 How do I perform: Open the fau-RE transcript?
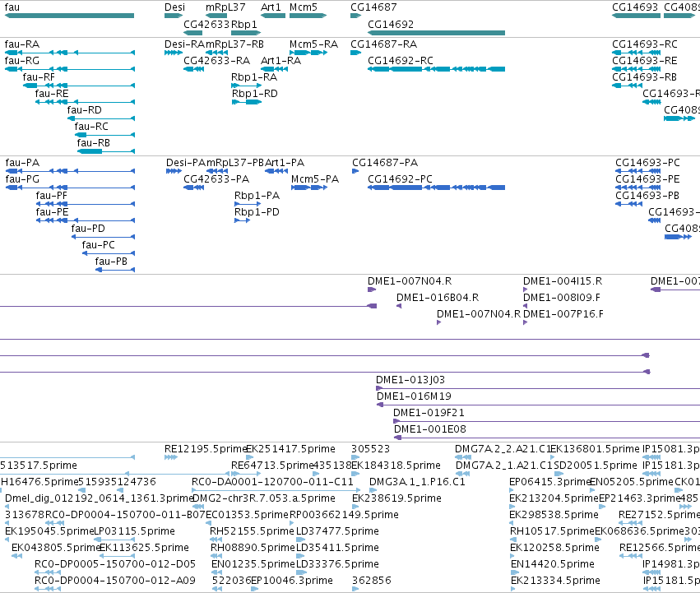point(85,102)
